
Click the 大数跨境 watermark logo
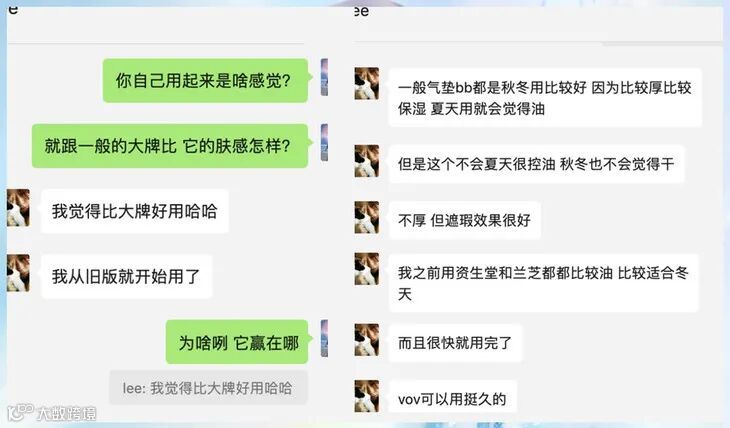point(52,412)
